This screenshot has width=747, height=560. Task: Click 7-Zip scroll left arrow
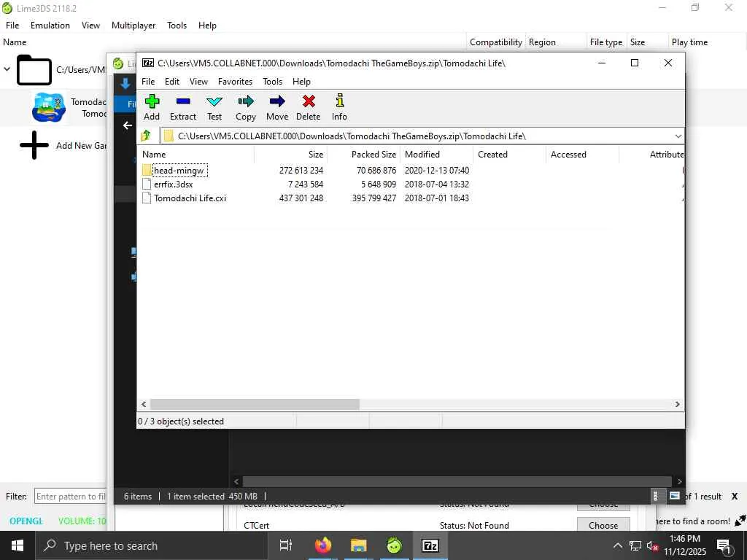(x=144, y=404)
